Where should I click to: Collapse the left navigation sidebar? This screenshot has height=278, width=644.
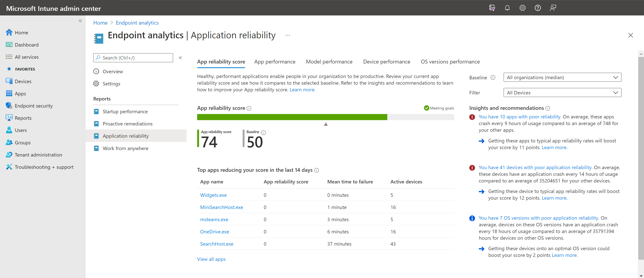(x=80, y=21)
